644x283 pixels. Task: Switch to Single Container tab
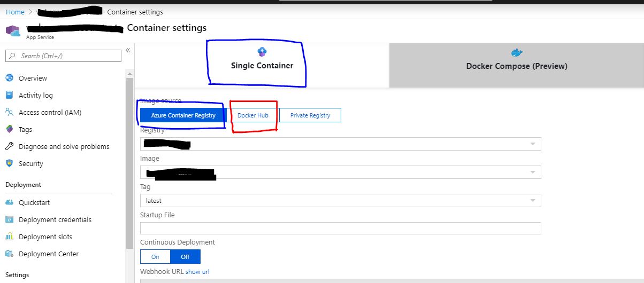point(262,65)
